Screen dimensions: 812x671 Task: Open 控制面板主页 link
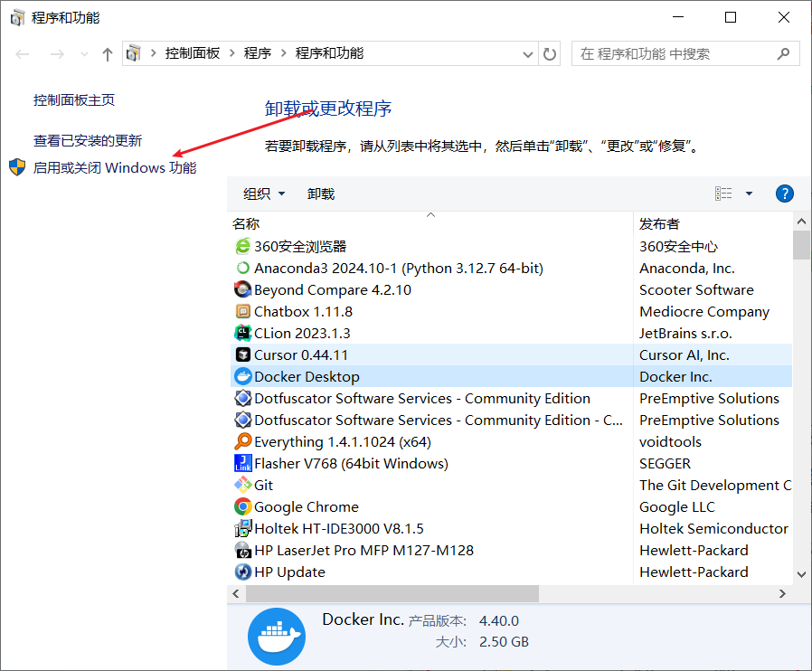point(74,99)
